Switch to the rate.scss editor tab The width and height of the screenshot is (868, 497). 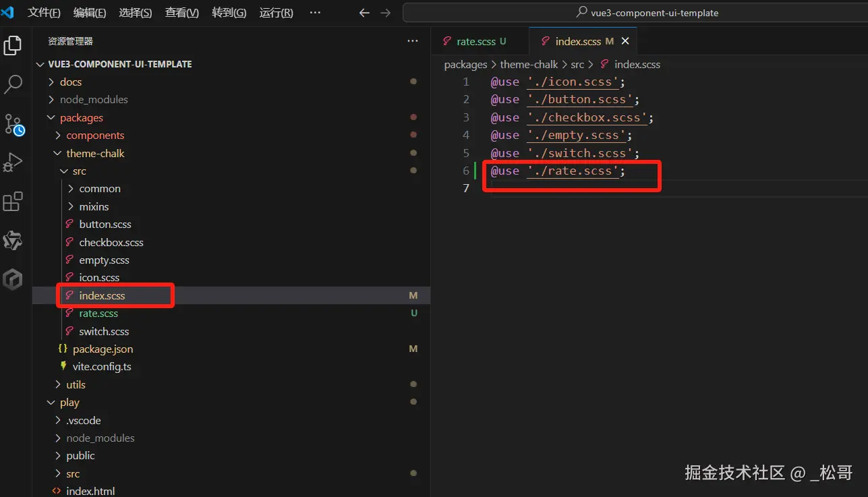point(480,41)
